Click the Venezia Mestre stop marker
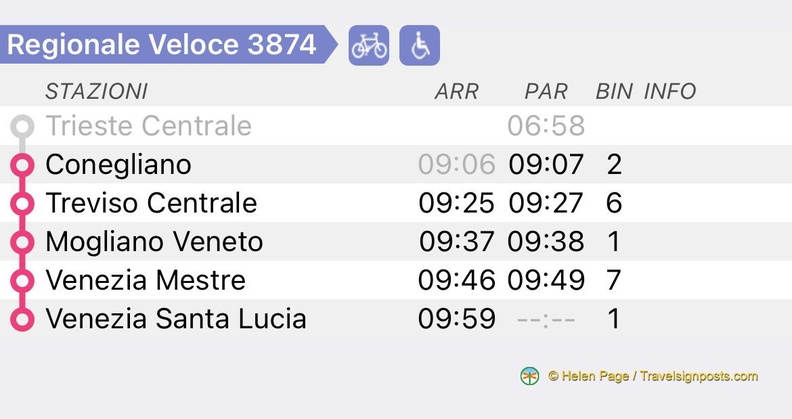The height and width of the screenshot is (419, 792). pos(21,281)
